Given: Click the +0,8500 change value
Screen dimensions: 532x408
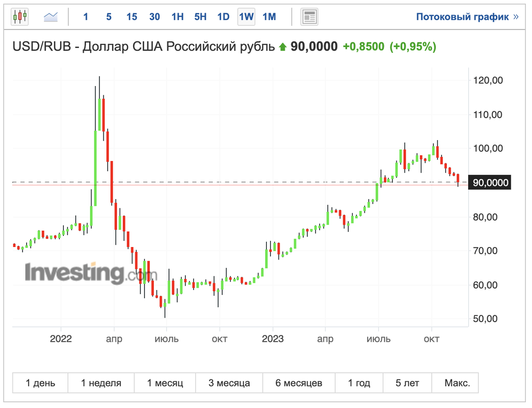Looking at the screenshot, I should point(364,46).
